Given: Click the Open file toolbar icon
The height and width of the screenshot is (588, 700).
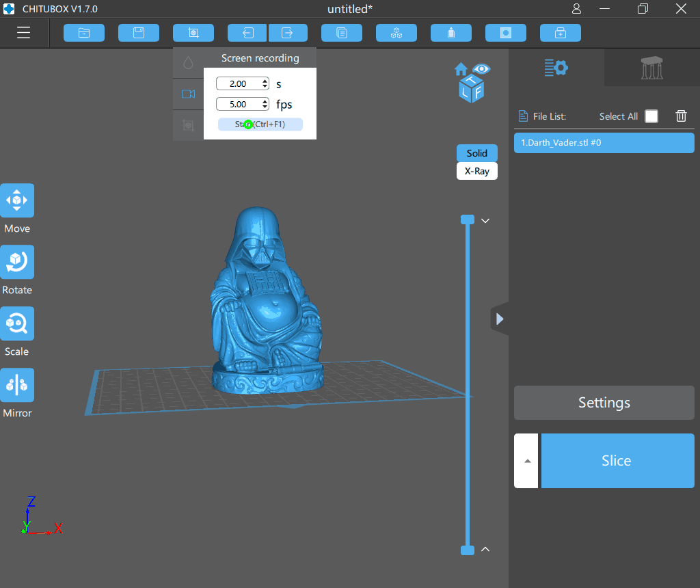Looking at the screenshot, I should click(84, 33).
